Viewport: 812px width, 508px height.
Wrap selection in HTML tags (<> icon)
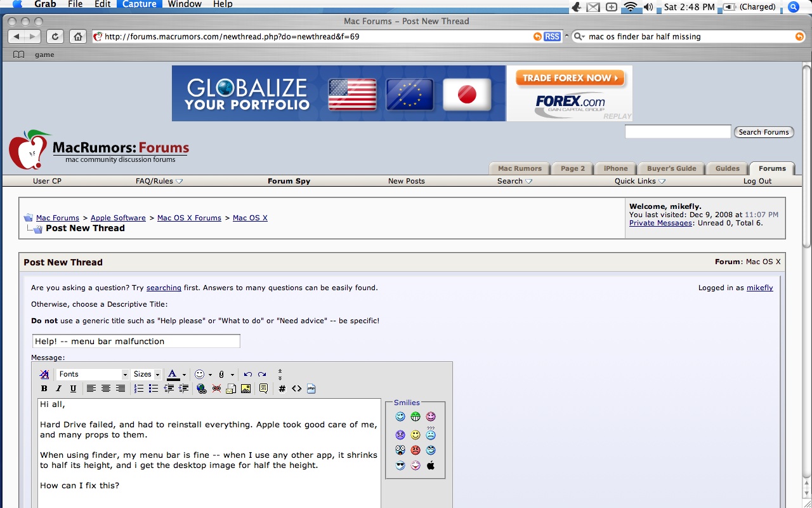(x=297, y=389)
